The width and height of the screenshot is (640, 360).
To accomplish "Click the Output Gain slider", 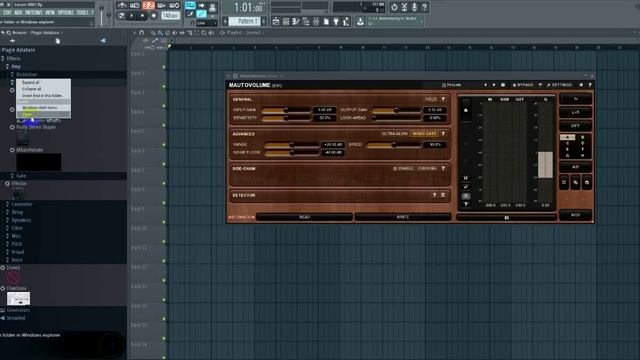I will click(396, 110).
